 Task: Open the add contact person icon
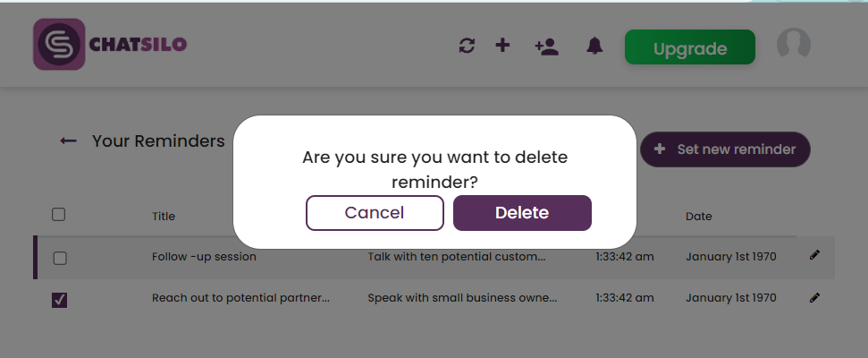546,47
